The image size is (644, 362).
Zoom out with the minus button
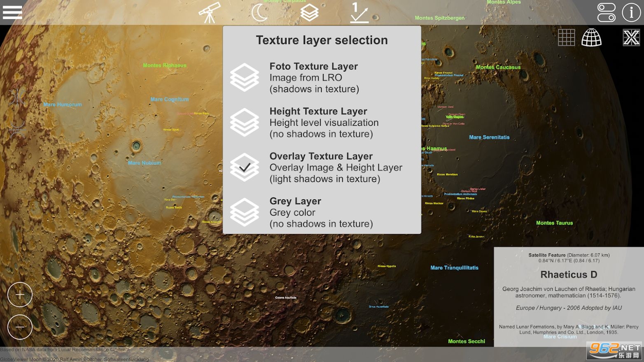point(20,327)
